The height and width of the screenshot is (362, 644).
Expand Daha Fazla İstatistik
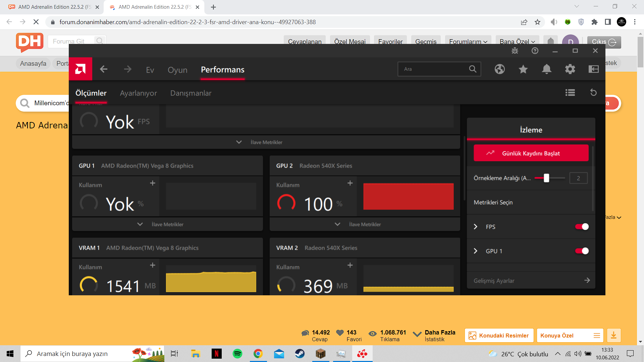[x=434, y=336]
